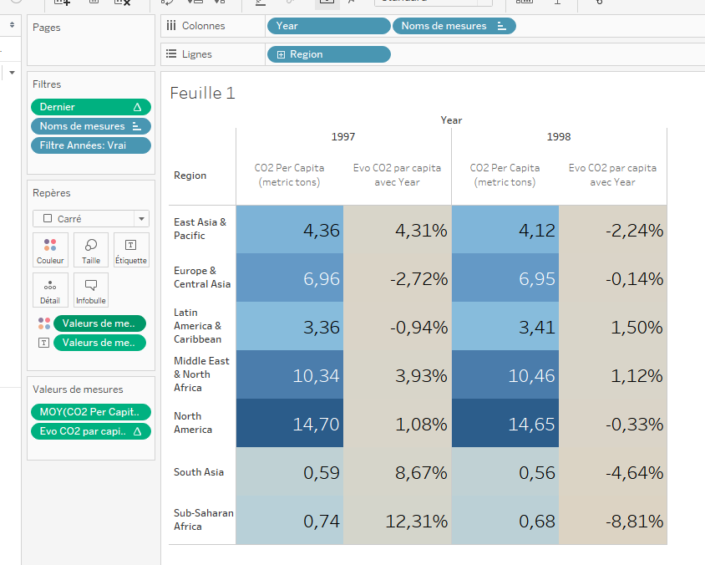Image resolution: width=705 pixels, height=565 pixels.
Task: Select the 4,36 cell for East Asia 1997
Action: [290, 230]
